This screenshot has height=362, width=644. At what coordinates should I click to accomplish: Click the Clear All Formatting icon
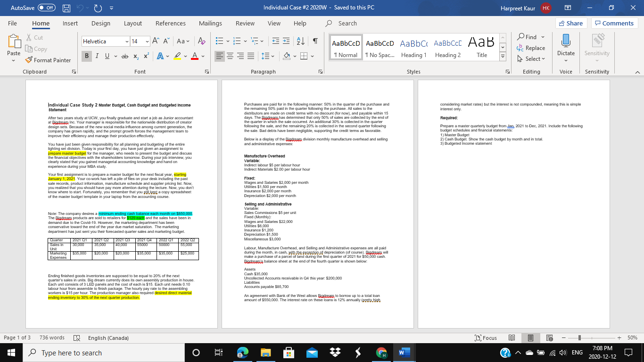[201, 41]
